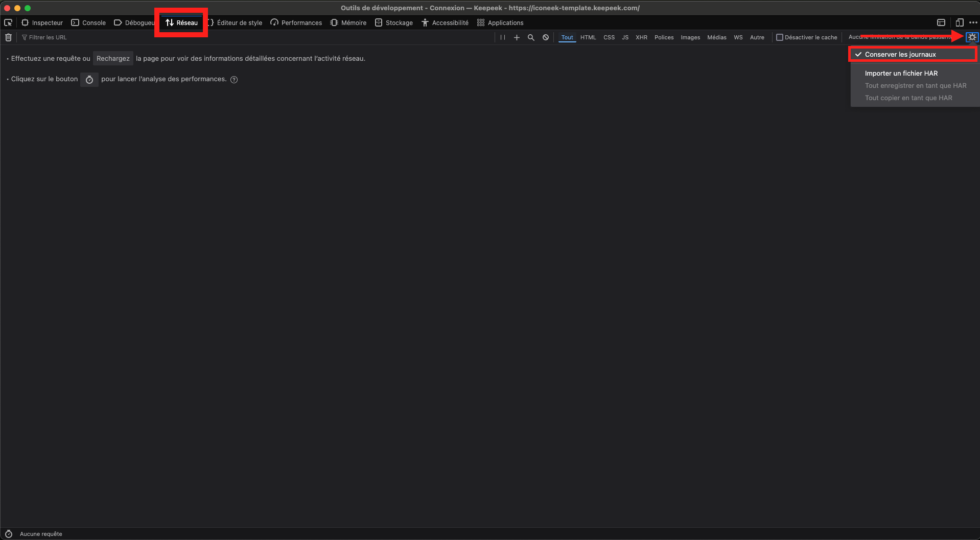Clear network log with trash icon
The image size is (980, 540).
8,37
